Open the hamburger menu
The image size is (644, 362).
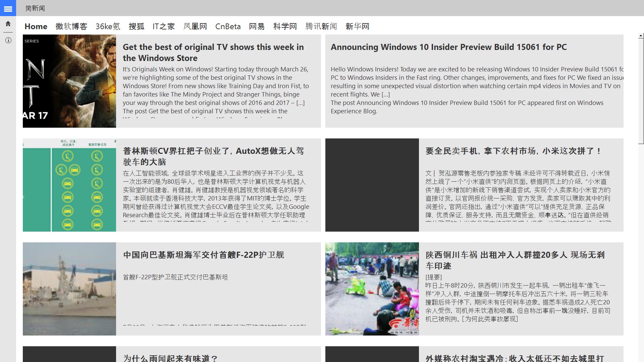(x=8, y=9)
